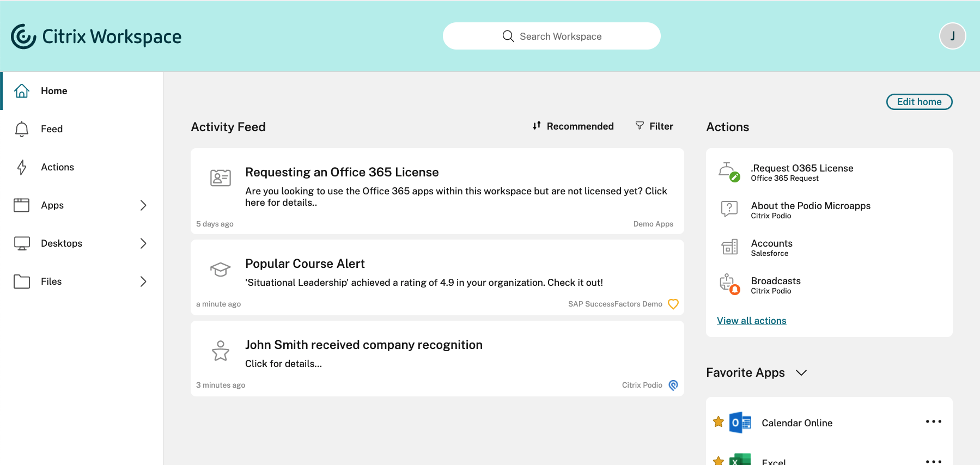Click the '5 days ago' timestamp
This screenshot has width=980, height=465.
click(x=215, y=224)
